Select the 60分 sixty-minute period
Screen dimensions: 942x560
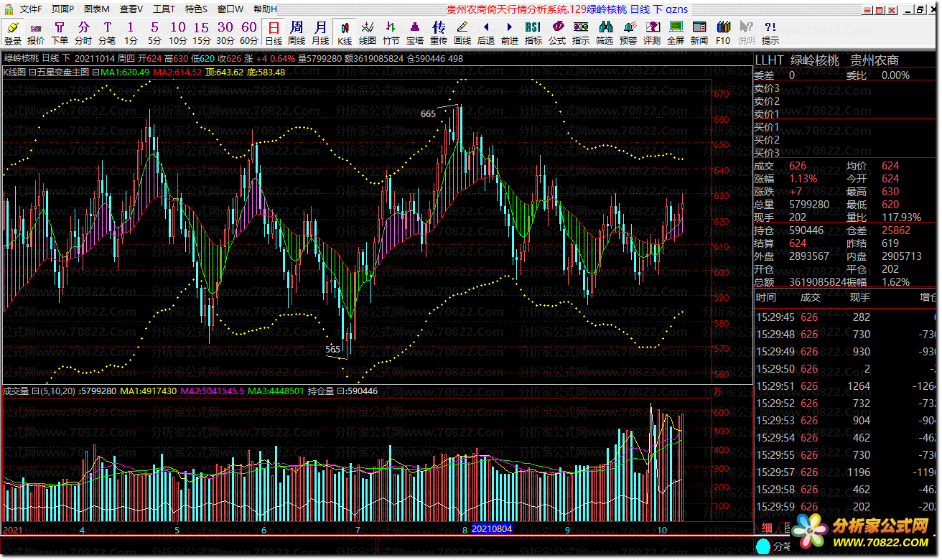(x=249, y=32)
